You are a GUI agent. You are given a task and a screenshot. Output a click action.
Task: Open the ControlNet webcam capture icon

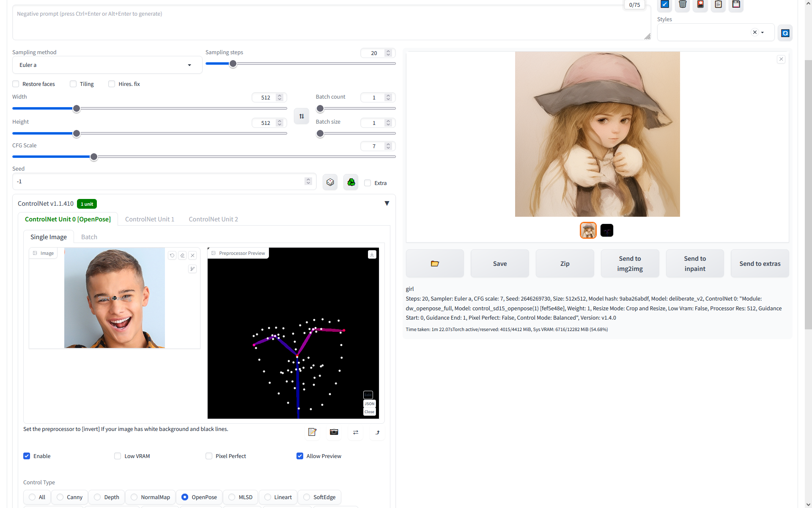tap(334, 432)
